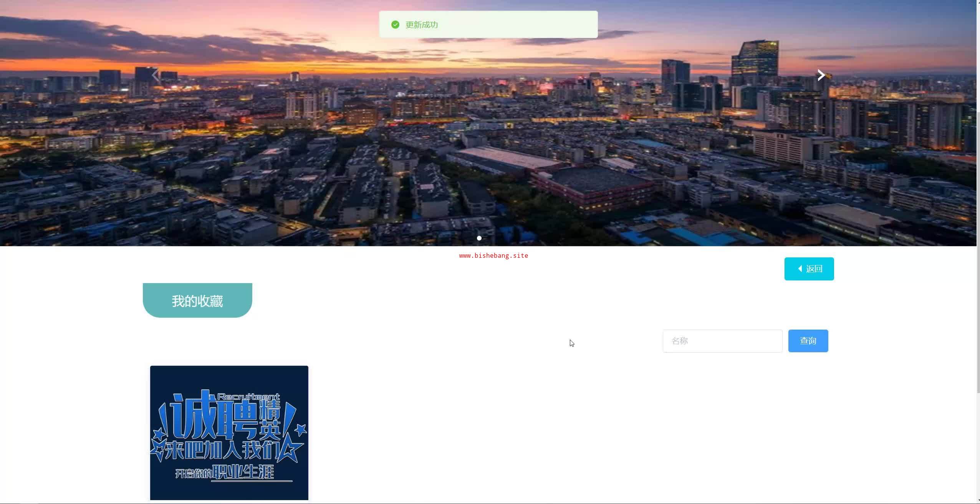Click green checkmark icon in success toast
Viewport: 980px width, 504px height.
click(395, 25)
